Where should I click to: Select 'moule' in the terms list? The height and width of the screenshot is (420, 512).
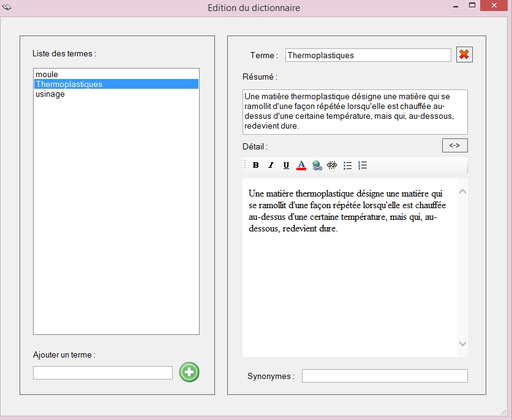[116, 75]
